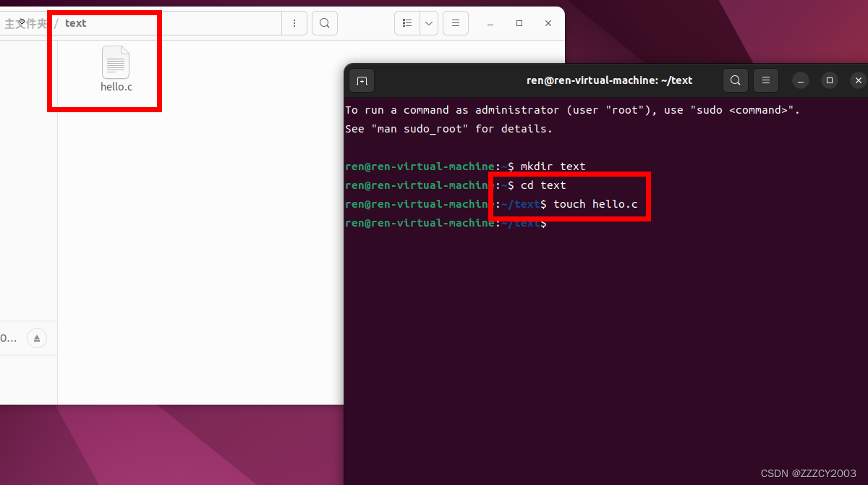The height and width of the screenshot is (485, 868).
Task: Click the terminal search icon
Action: click(735, 80)
